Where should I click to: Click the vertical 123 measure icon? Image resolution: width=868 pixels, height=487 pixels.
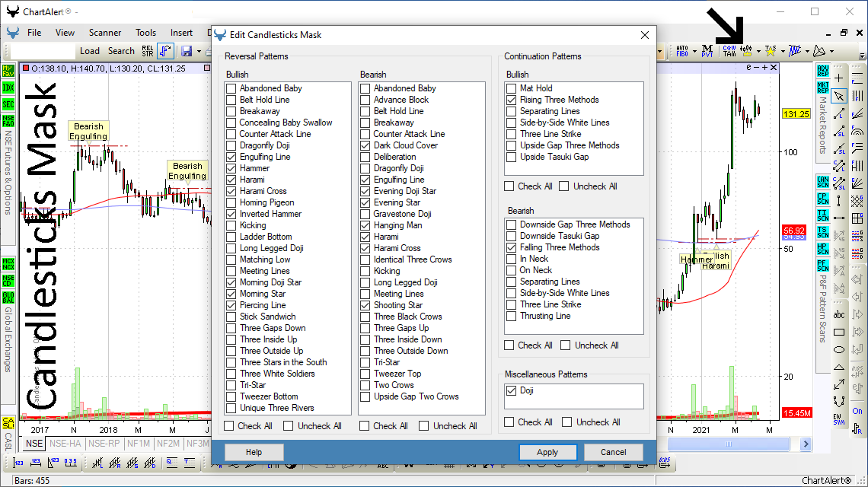point(18,463)
